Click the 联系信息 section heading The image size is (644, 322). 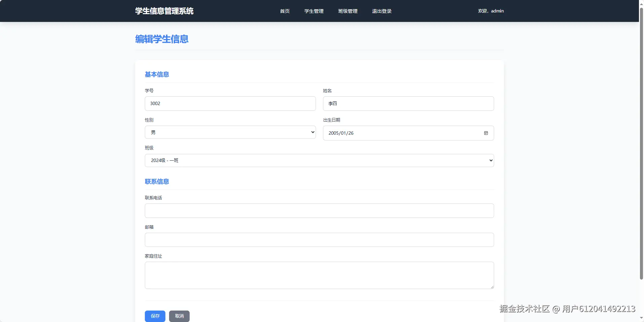[x=157, y=182]
